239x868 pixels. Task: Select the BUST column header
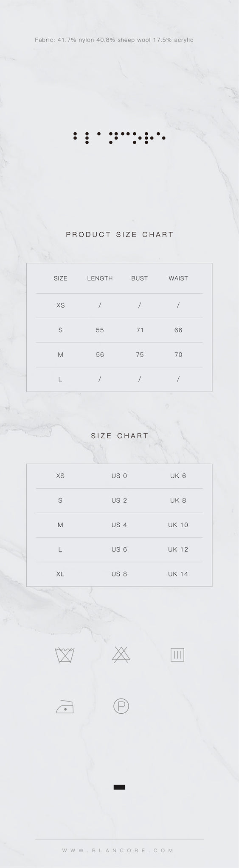139,278
